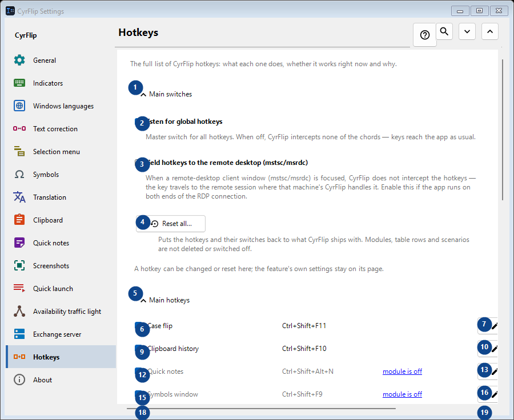Open search with the magnifier icon

coord(444,31)
